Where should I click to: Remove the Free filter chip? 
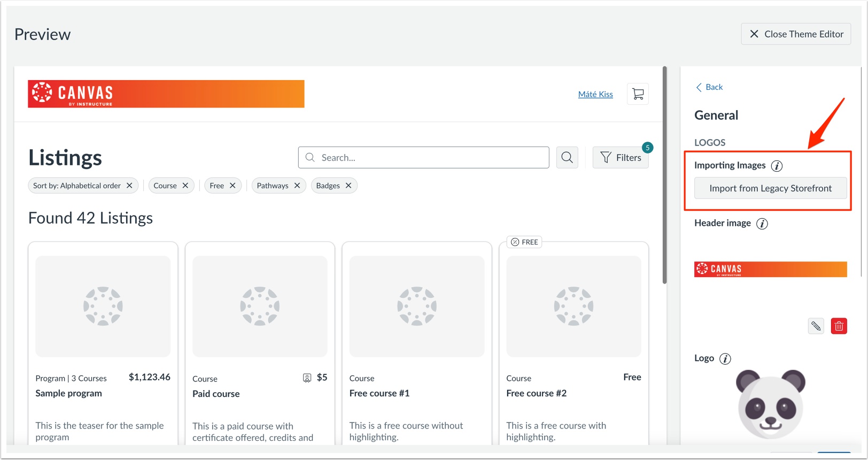pos(232,186)
